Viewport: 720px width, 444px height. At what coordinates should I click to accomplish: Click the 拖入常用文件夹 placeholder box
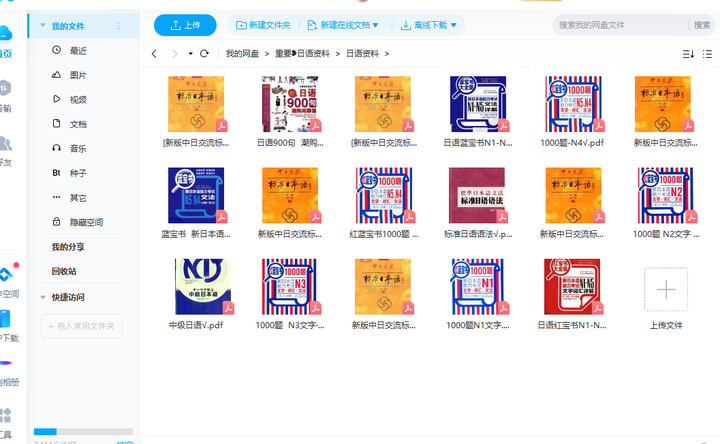coord(82,326)
